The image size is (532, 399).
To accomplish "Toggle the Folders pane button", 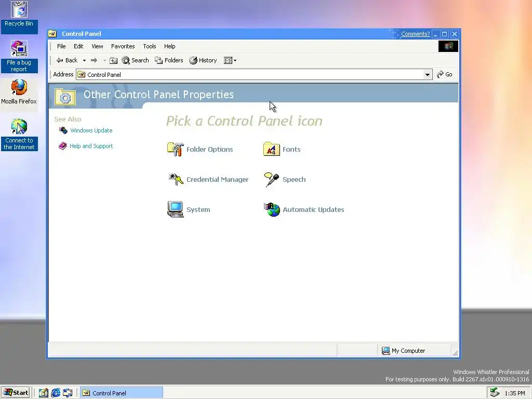I will point(169,60).
